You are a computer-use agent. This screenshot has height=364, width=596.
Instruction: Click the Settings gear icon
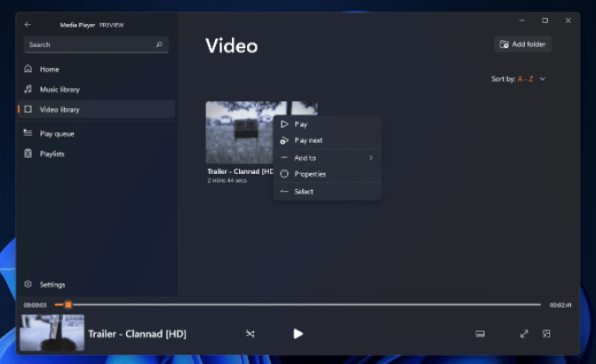coord(28,284)
